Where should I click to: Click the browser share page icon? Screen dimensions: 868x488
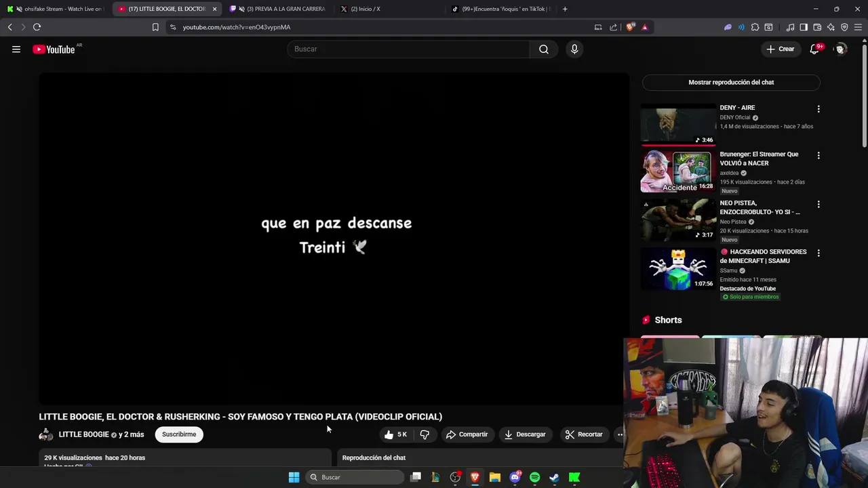(x=614, y=27)
